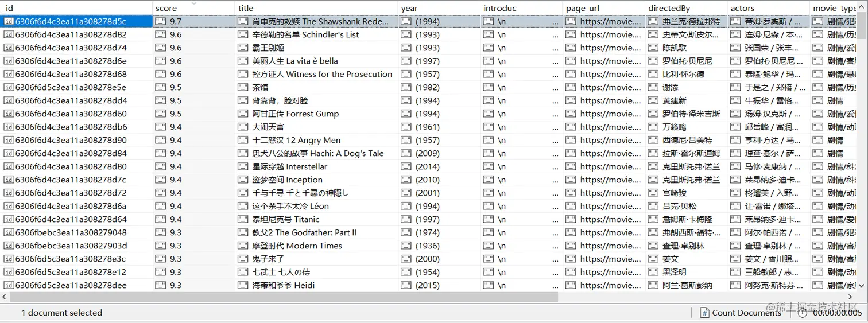The height and width of the screenshot is (323, 868).
Task: Select the La vita è bella title cell
Action: tap(316, 61)
